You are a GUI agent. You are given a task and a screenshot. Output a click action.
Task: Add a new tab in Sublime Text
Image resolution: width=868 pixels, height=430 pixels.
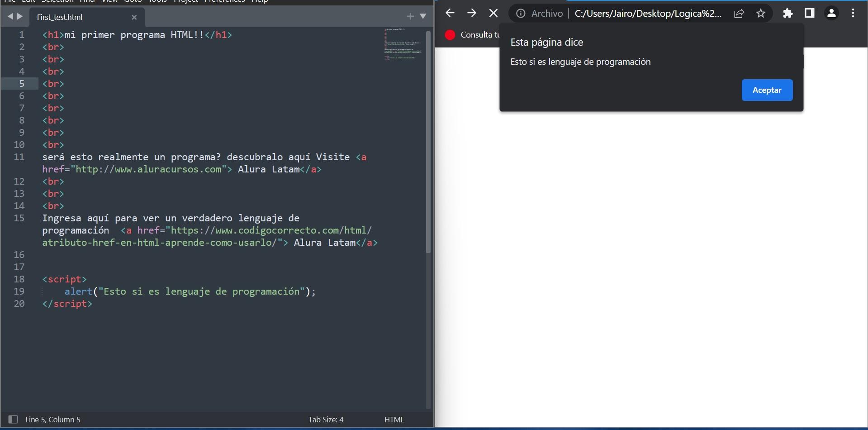[410, 16]
